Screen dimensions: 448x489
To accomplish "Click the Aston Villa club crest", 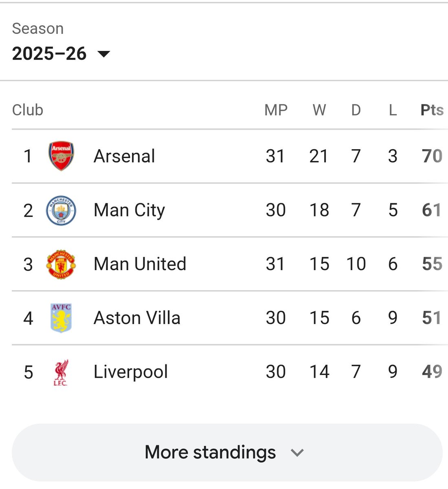I will 61,318.
